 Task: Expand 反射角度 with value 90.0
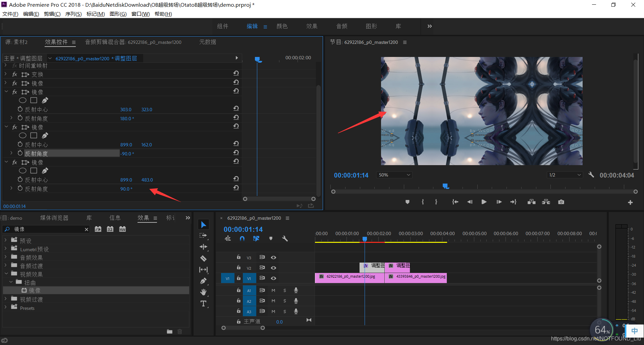click(11, 188)
